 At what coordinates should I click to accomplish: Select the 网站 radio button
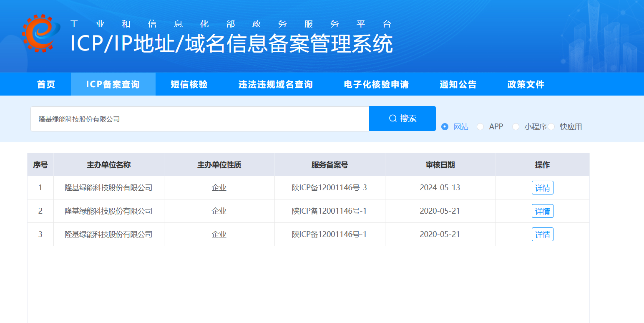click(445, 126)
